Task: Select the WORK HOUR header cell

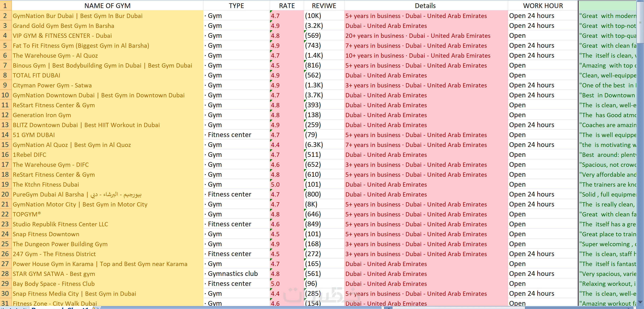Action: [543, 5]
